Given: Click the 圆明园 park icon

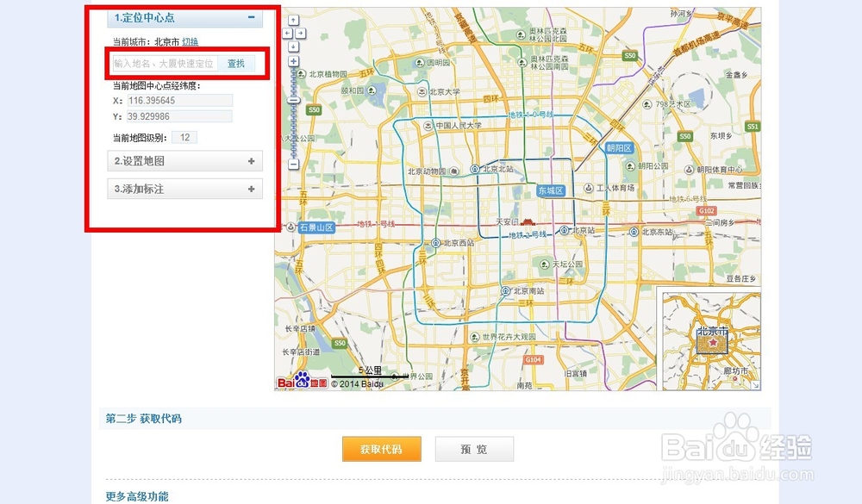Looking at the screenshot, I should (x=420, y=63).
